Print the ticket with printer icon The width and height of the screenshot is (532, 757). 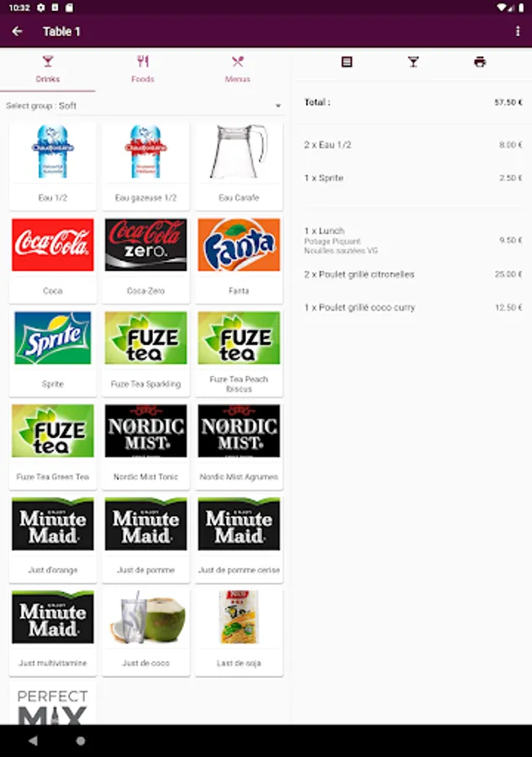coord(480,61)
